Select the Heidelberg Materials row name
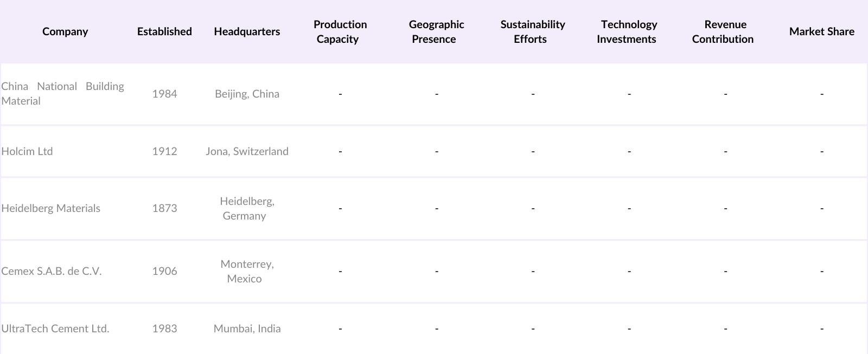The image size is (868, 354). click(x=51, y=208)
